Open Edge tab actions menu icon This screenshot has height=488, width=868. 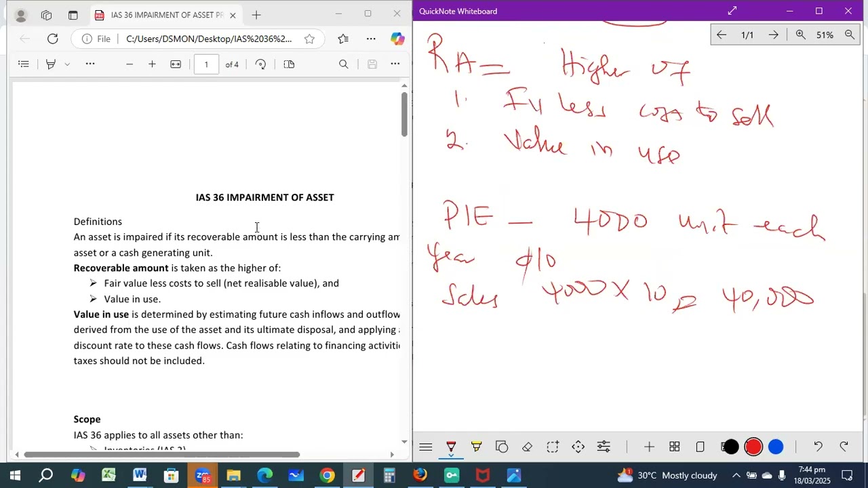(73, 15)
